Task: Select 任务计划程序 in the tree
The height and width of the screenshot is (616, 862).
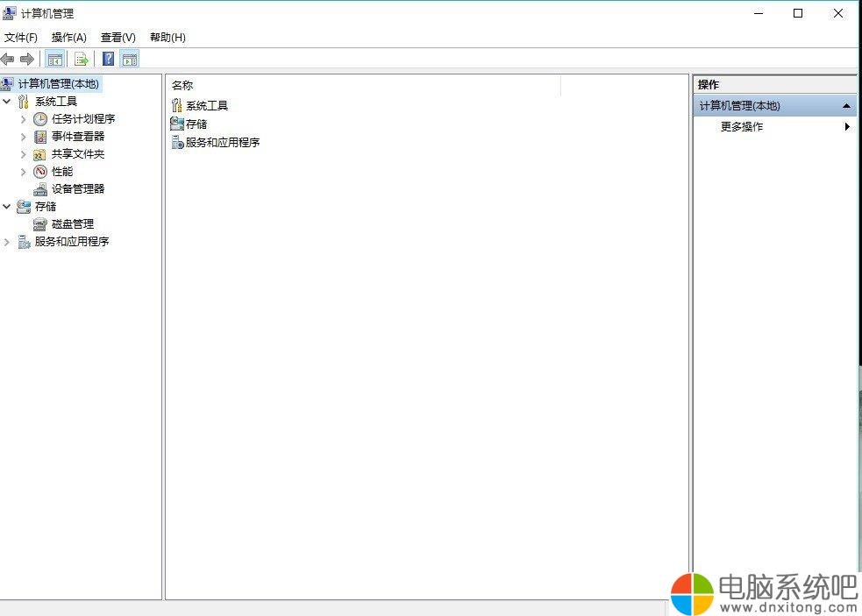Action: pos(83,118)
